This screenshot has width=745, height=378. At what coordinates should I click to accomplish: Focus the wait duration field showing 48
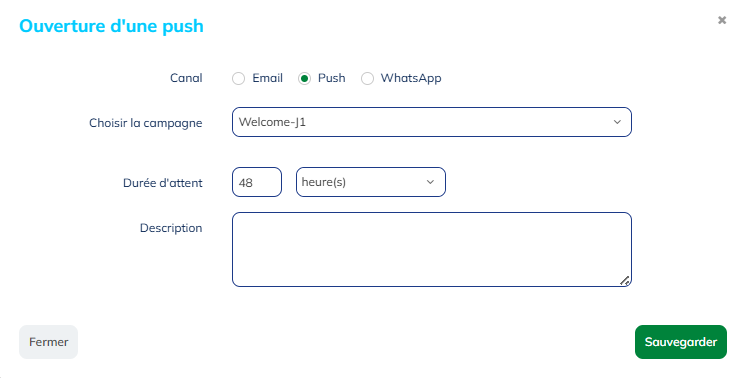point(257,182)
